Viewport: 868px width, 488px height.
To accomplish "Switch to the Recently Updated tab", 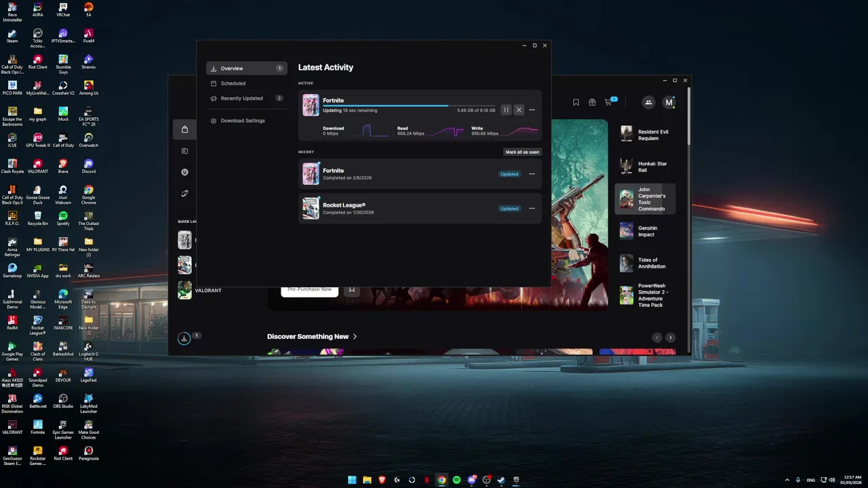I will (247, 98).
